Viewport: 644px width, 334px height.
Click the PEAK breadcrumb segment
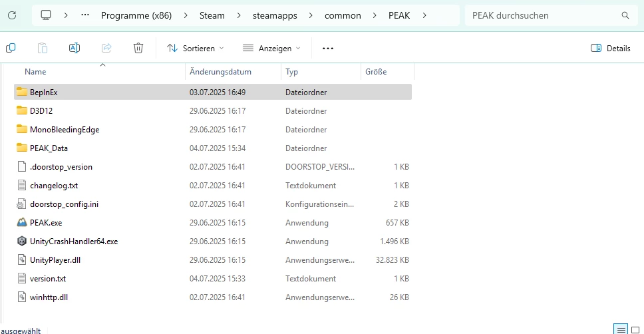coord(399,15)
